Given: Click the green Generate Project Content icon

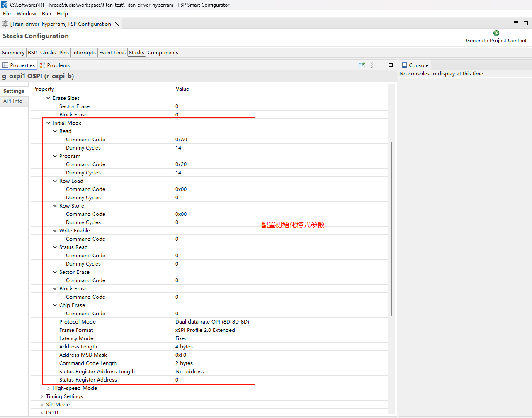Looking at the screenshot, I should coord(496,33).
